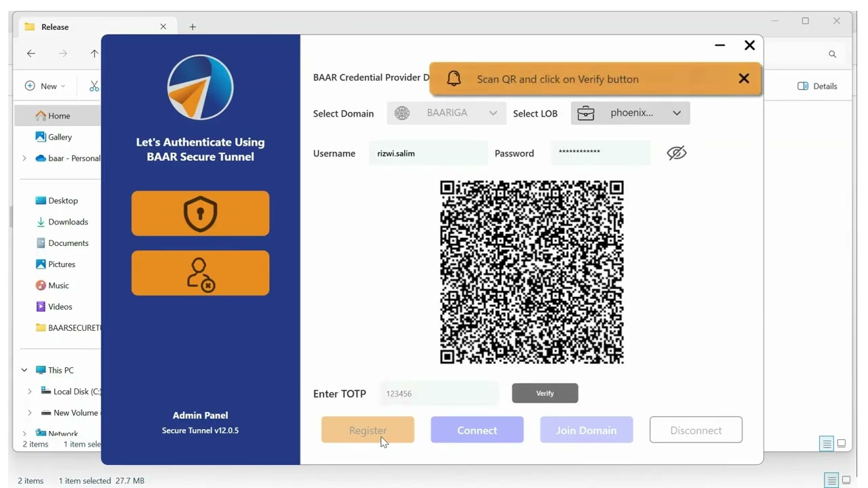Go forward in File Explorer
Screen dimensions: 868x488
63,54
